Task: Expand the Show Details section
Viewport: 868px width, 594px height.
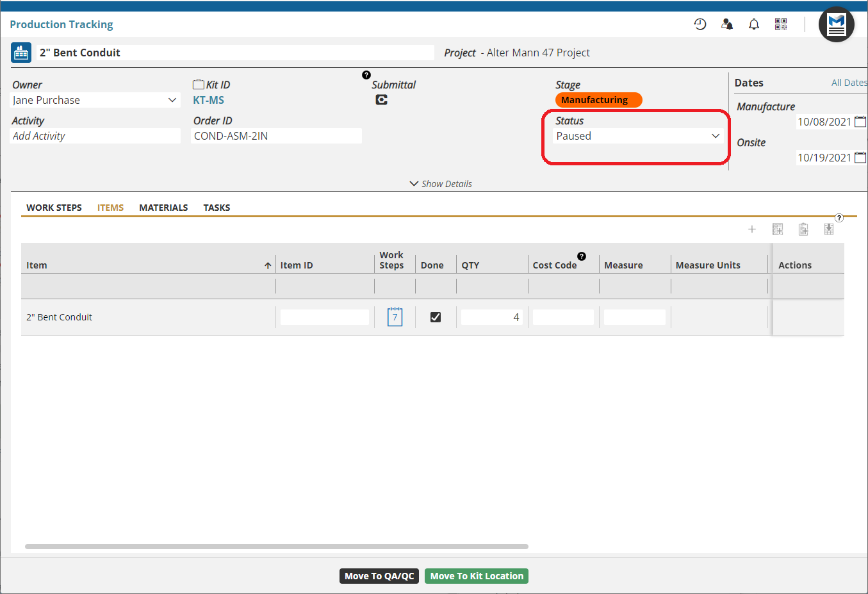Action: 441,184
